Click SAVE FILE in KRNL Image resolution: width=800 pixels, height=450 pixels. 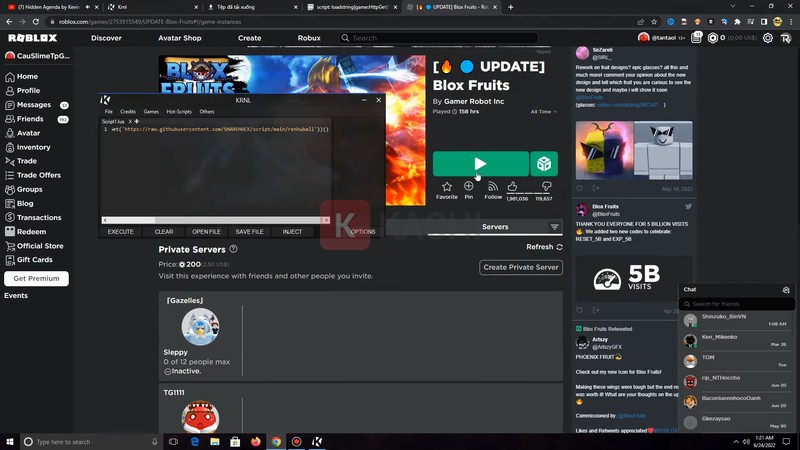(x=249, y=232)
